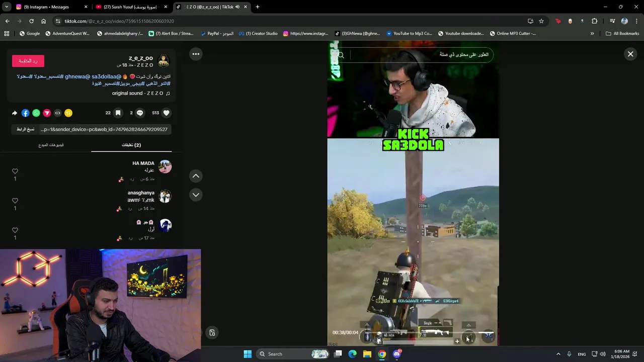Go to the next video with down arrow
Viewport: 644px width, 362px height.
point(196,195)
